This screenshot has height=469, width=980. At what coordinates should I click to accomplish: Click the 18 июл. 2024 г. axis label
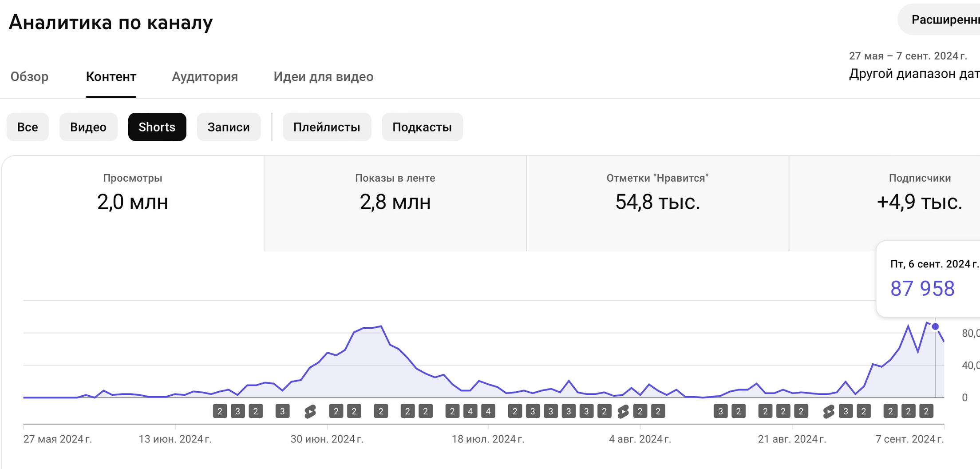pyautogui.click(x=488, y=439)
